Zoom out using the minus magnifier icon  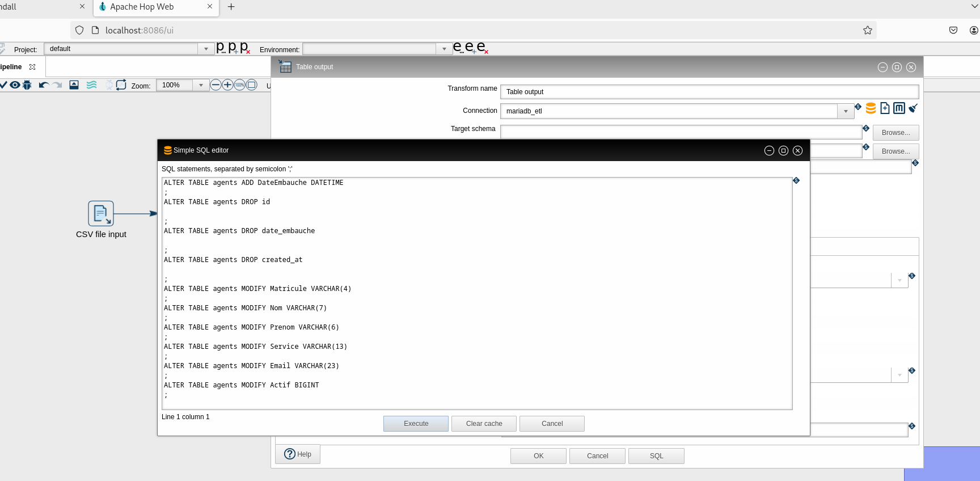pos(216,85)
